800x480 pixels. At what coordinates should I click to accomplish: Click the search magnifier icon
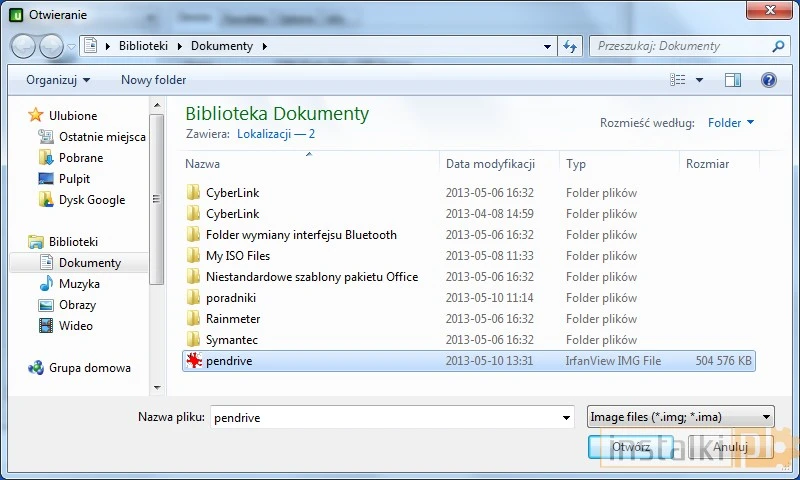[x=778, y=46]
